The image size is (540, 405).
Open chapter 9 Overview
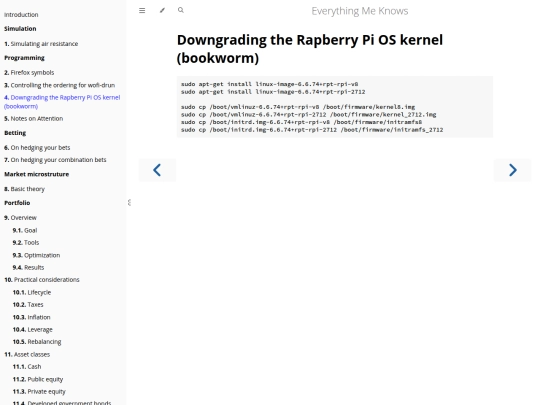(20, 218)
